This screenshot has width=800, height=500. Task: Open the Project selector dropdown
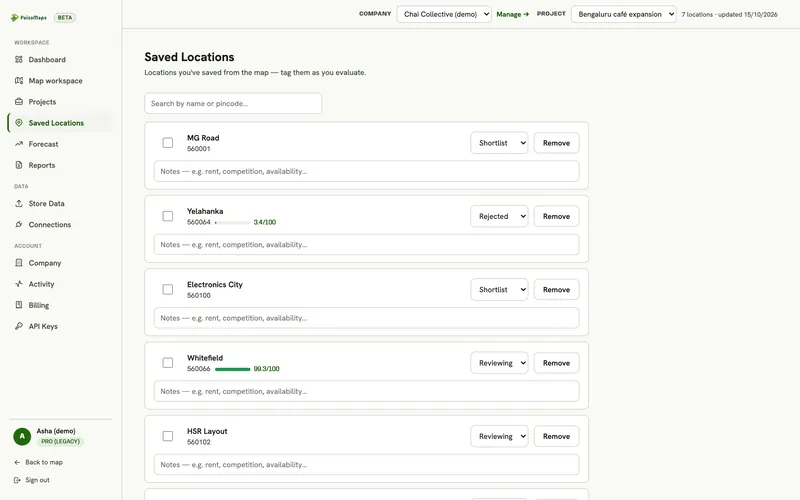point(623,14)
